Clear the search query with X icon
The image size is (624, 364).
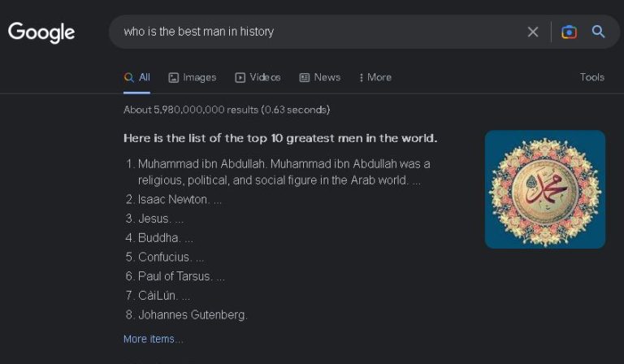click(533, 32)
